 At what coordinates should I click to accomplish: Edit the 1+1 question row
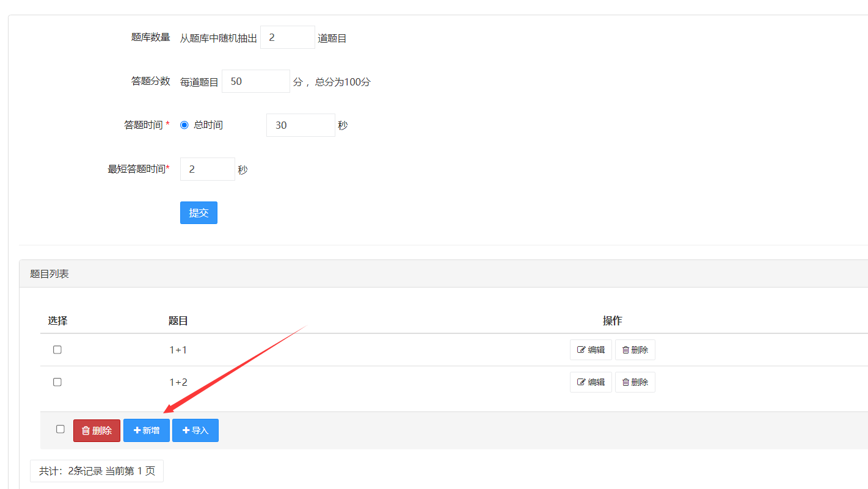tap(591, 350)
